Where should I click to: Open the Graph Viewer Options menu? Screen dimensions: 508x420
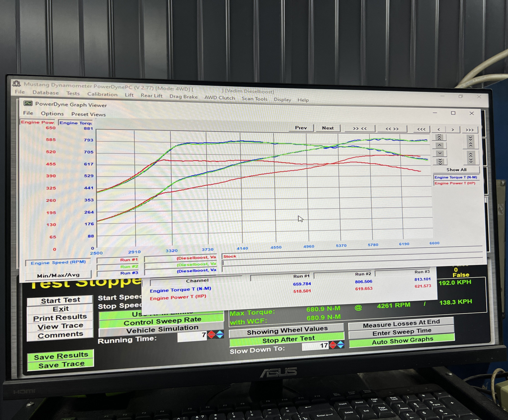[x=52, y=113]
